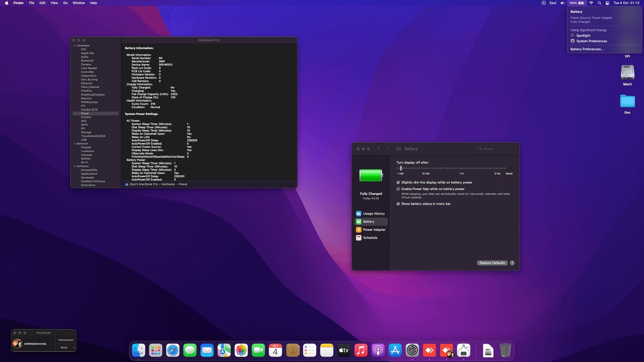Select Firewall under Network section
644x362 pixels.
(x=86, y=147)
